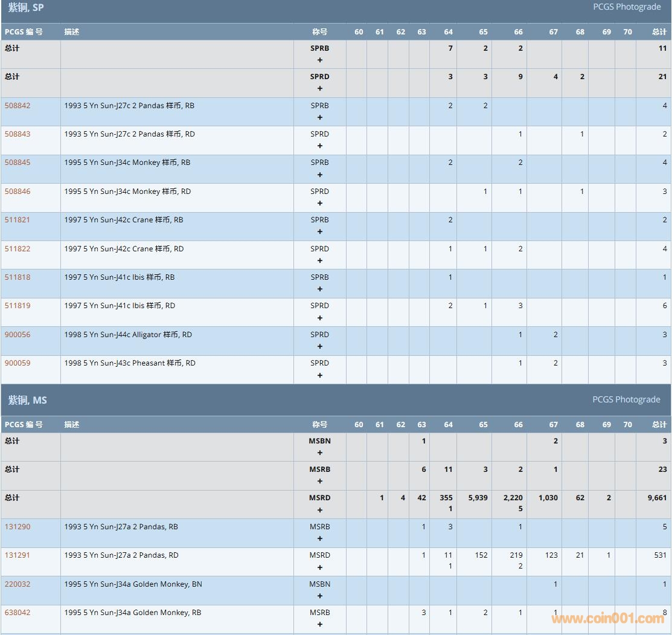Screen dimensions: 672x635
Task: Open PCGS number 638042 link
Action: click(x=18, y=613)
